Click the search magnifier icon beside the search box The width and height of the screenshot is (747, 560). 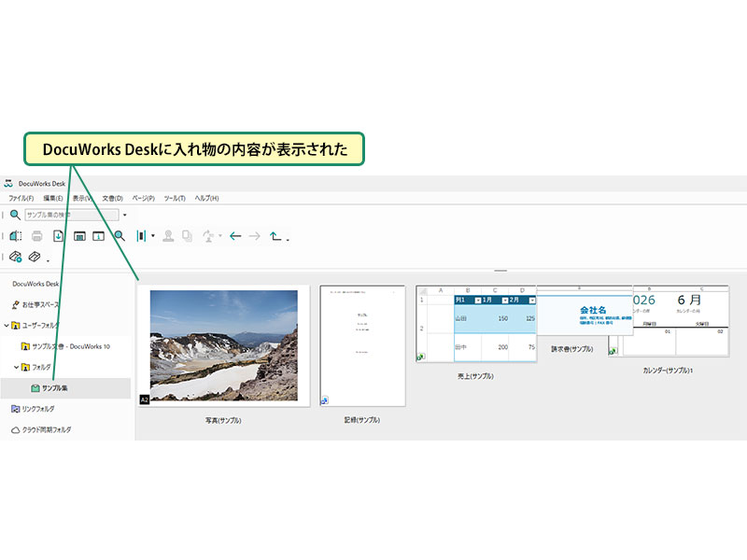point(15,215)
